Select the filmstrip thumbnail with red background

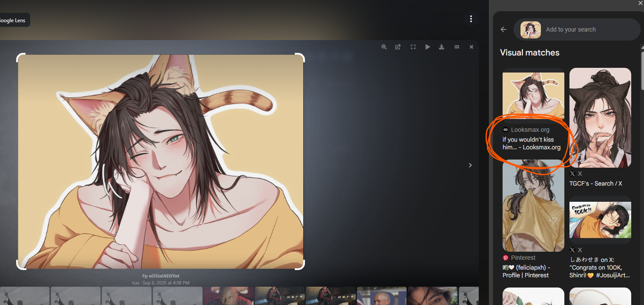click(x=228, y=296)
